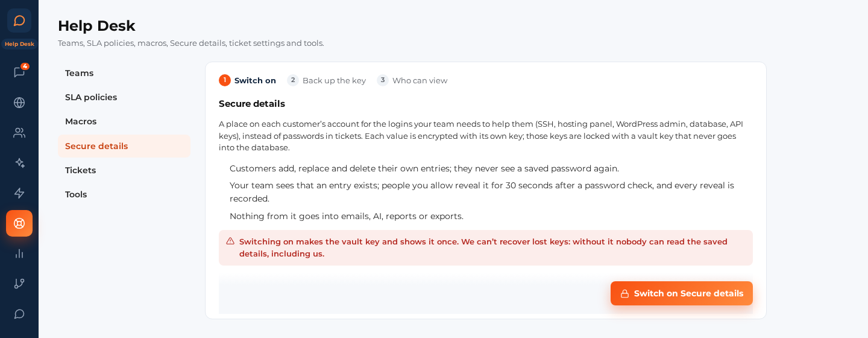Open the globe icon in sidebar
868x338 pixels.
click(19, 103)
